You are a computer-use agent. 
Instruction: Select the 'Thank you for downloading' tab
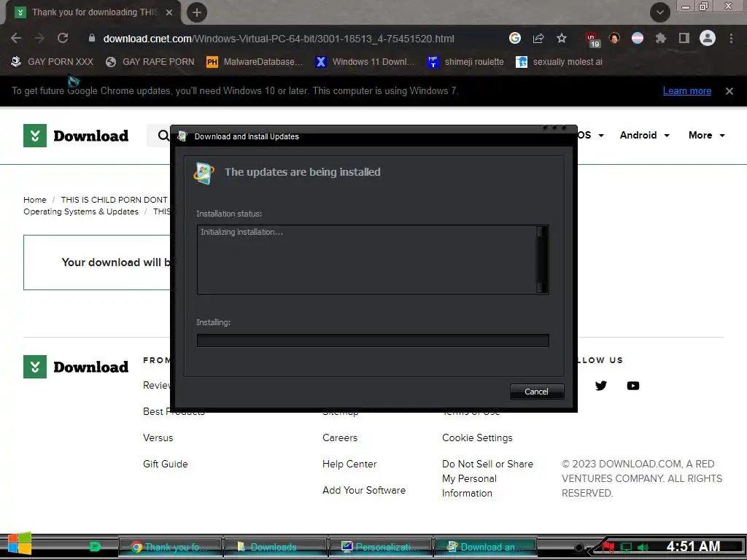pyautogui.click(x=93, y=12)
